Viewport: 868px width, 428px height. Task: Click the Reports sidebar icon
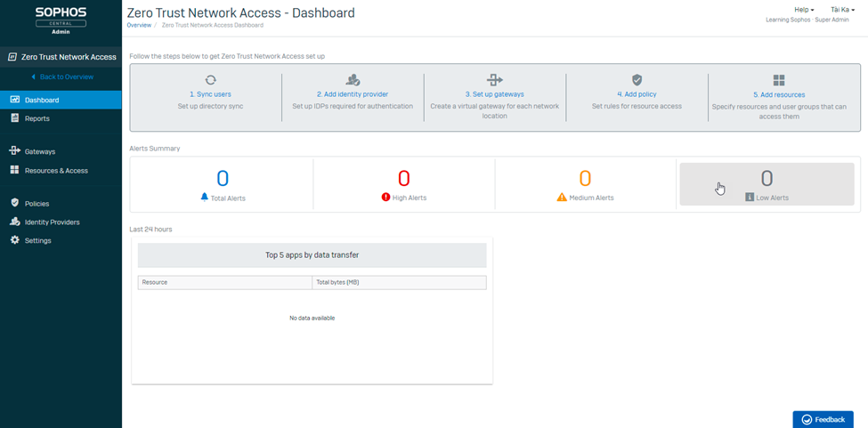coord(15,118)
